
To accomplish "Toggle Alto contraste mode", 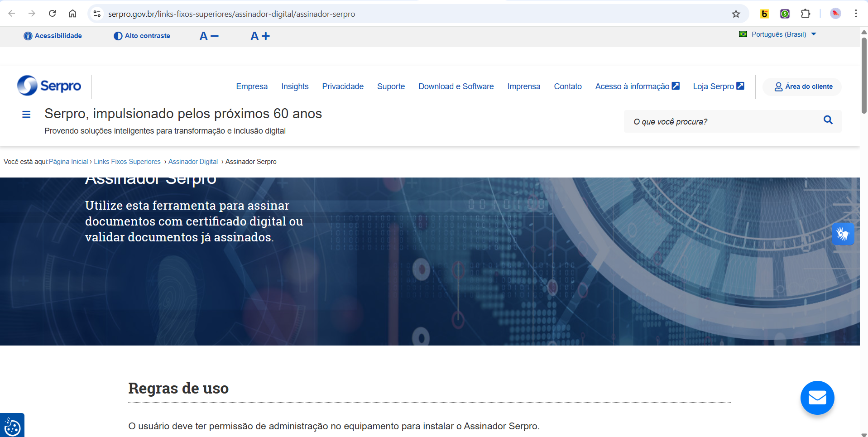I will coord(142,36).
